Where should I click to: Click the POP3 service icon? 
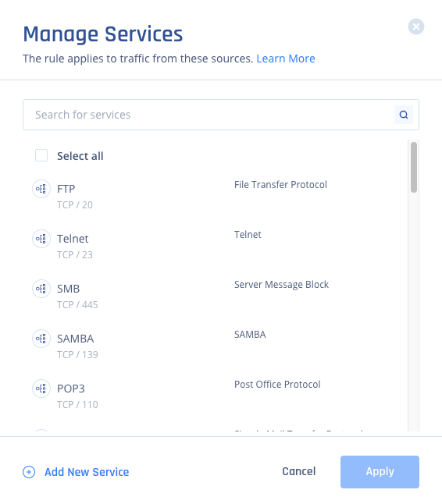click(41, 389)
